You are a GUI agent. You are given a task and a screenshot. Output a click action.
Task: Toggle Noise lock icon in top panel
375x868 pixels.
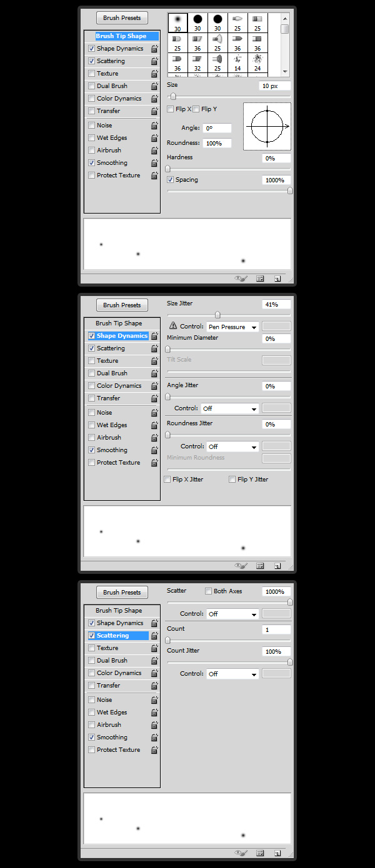[154, 126]
